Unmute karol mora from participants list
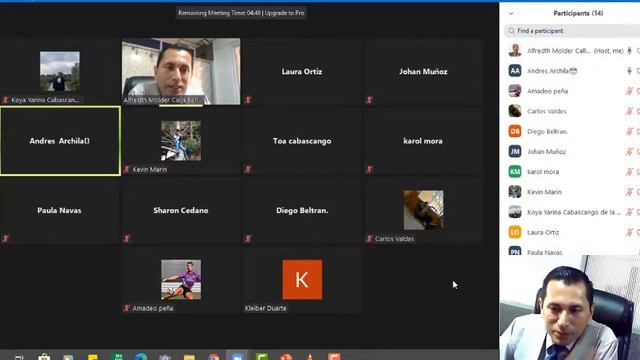 (629, 172)
